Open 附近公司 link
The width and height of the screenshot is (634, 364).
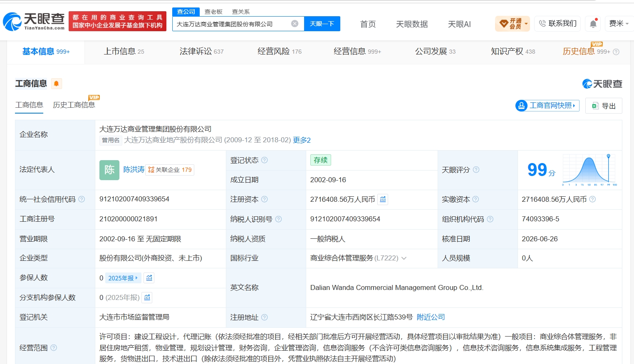click(x=431, y=317)
